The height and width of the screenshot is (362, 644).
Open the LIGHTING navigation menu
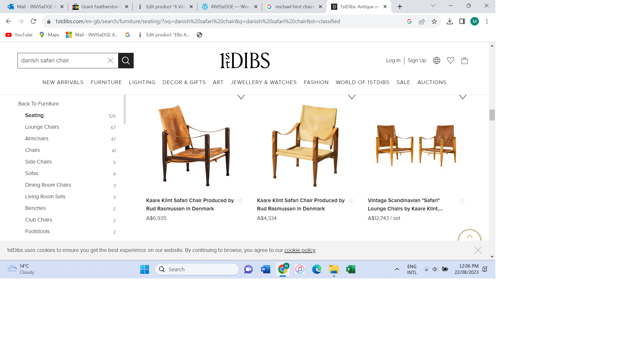(142, 82)
